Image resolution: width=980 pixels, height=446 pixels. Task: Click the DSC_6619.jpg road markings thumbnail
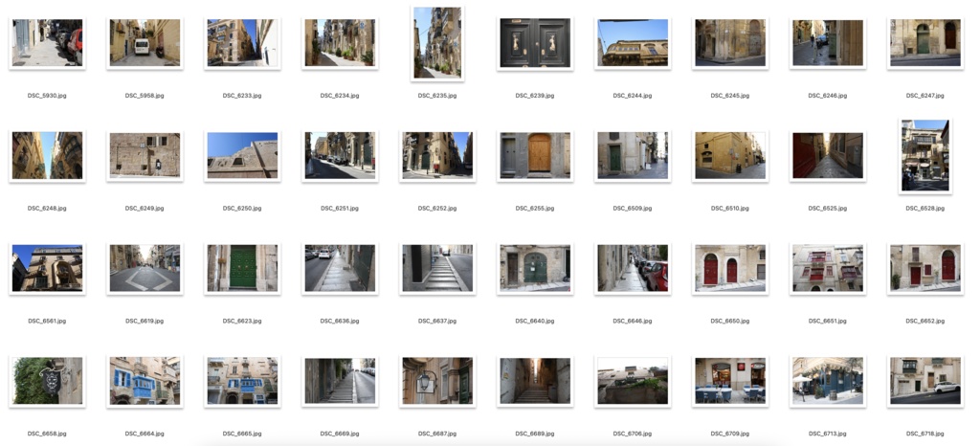[x=145, y=268]
